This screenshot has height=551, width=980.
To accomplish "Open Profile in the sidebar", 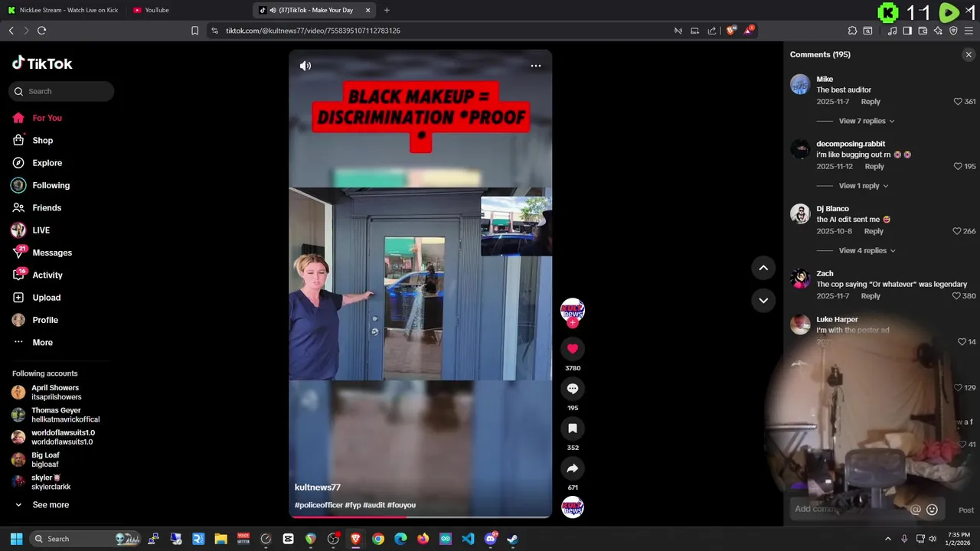I will [45, 320].
